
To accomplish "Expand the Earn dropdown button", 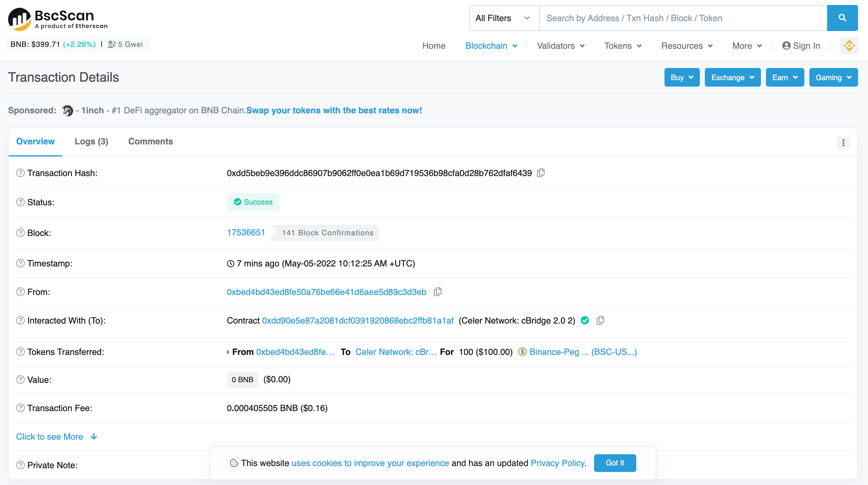I will click(785, 78).
